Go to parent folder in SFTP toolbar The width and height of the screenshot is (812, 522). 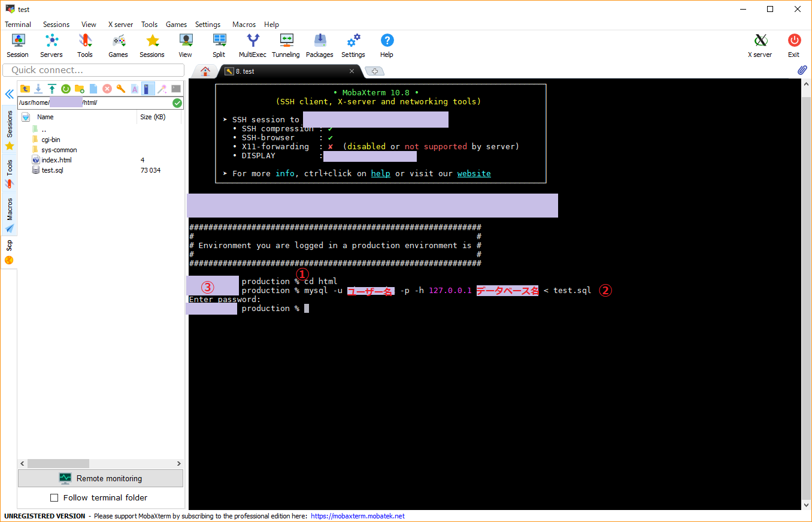(25, 89)
